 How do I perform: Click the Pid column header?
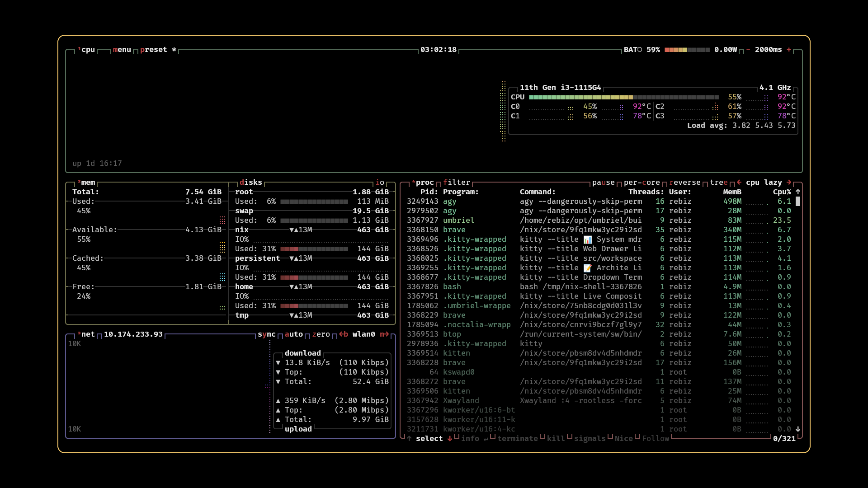(x=429, y=192)
